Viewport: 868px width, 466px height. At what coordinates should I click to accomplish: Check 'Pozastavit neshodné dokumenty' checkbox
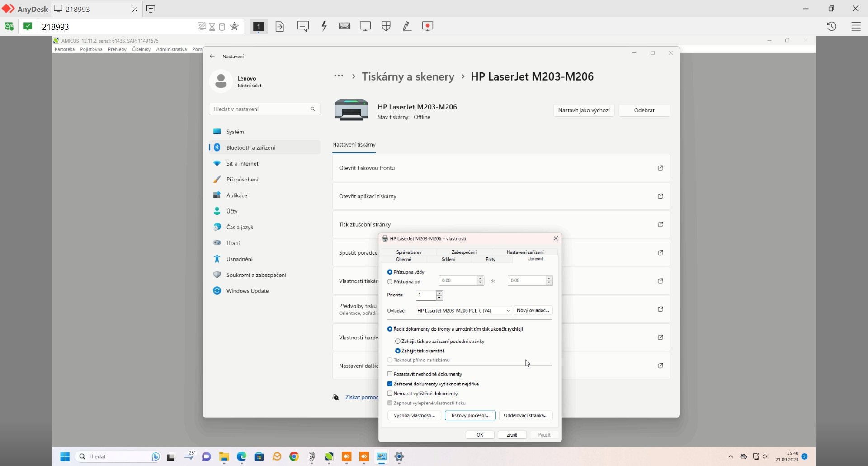coord(390,374)
